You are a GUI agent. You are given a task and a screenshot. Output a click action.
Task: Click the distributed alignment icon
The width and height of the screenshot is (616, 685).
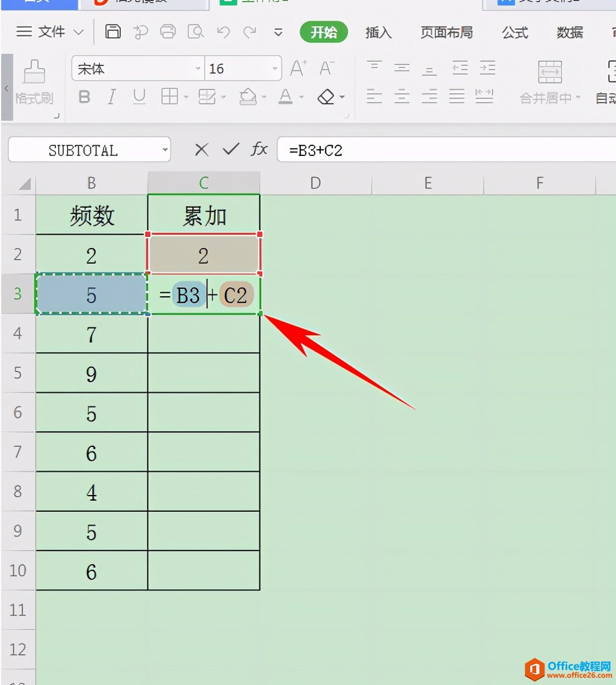(484, 96)
